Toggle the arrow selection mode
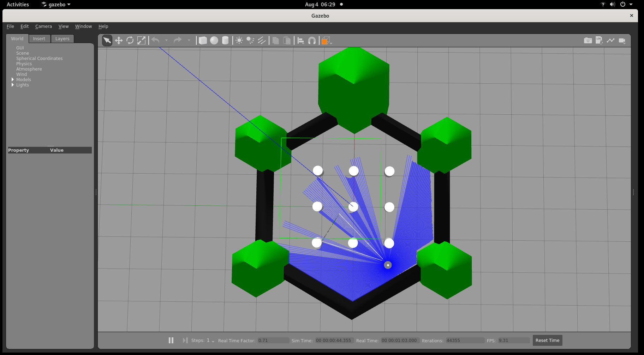The height and width of the screenshot is (355, 644). click(x=107, y=41)
